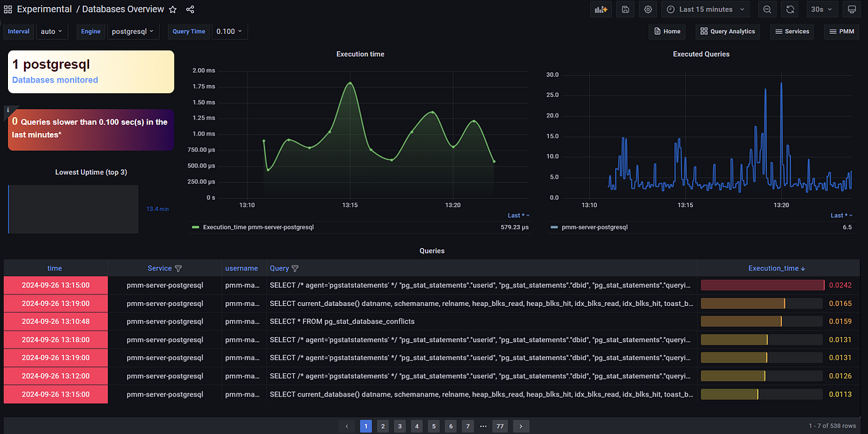Click the zoom out time range icon

click(x=767, y=9)
